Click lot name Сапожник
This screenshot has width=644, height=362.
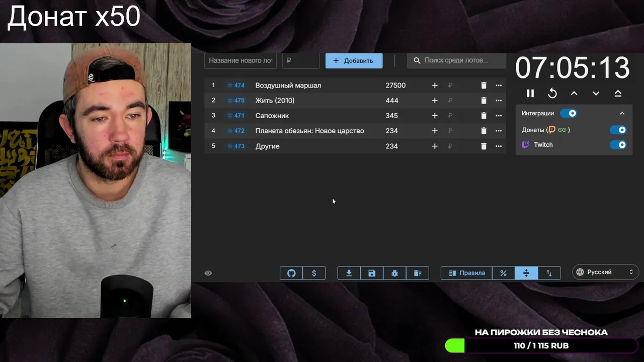click(272, 116)
